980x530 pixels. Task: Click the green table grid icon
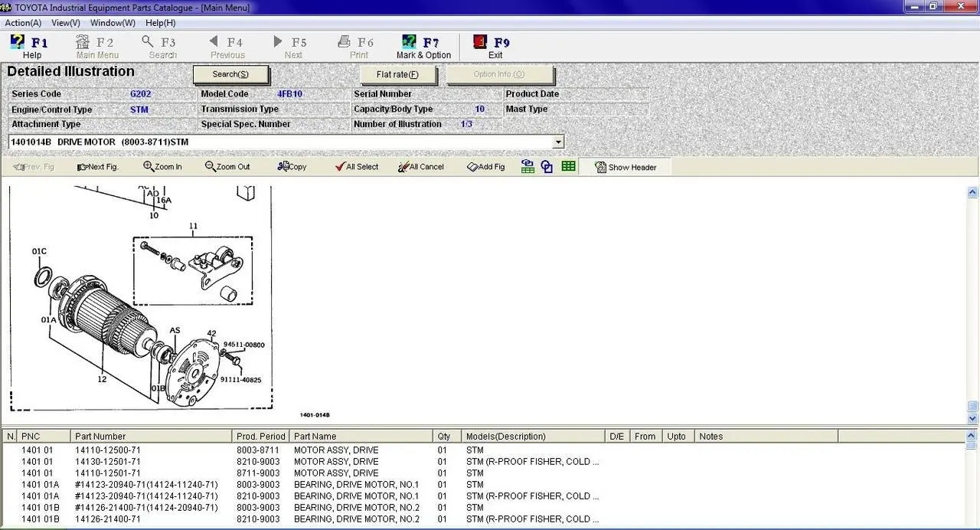coord(568,165)
